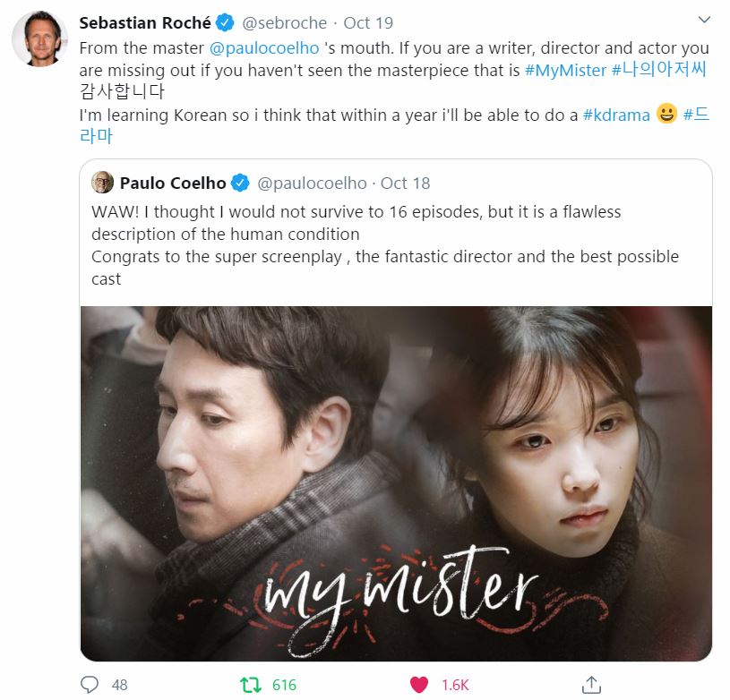Viewport: 730px width, 700px height.
Task: Open the #kdrama hashtag
Action: click(x=616, y=115)
